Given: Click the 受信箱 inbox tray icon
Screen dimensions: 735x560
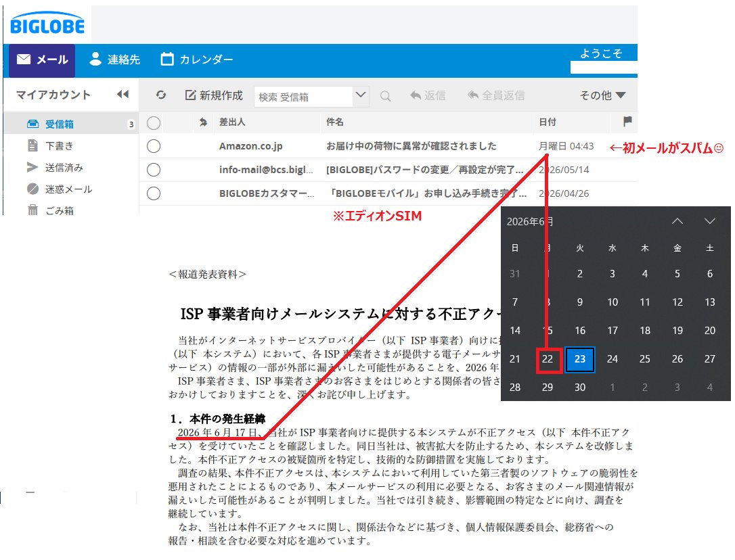Looking at the screenshot, I should [32, 124].
